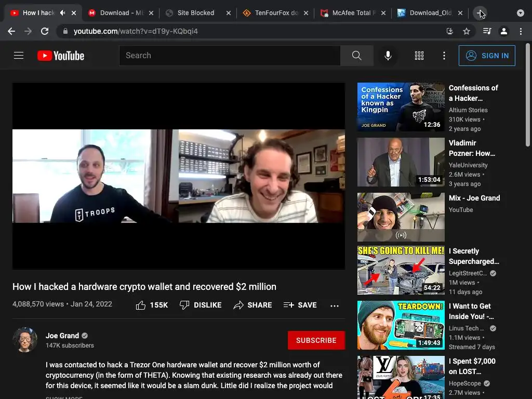Click the address bar URL
Screen dimensions: 532x399
tap(136, 31)
